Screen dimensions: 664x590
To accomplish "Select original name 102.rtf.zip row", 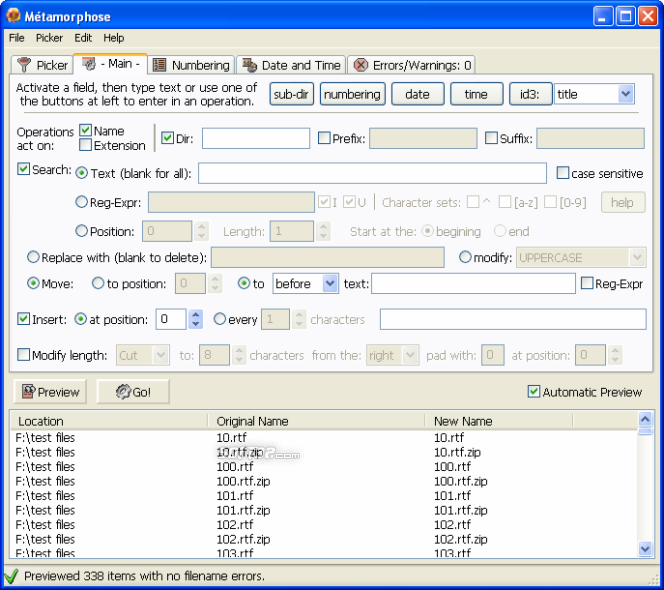I will 243,539.
